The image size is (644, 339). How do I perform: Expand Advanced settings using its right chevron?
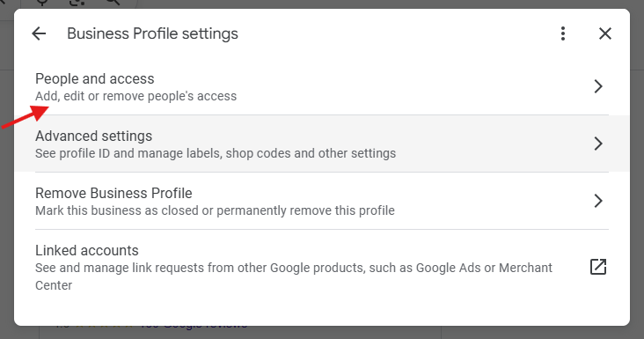pos(598,144)
